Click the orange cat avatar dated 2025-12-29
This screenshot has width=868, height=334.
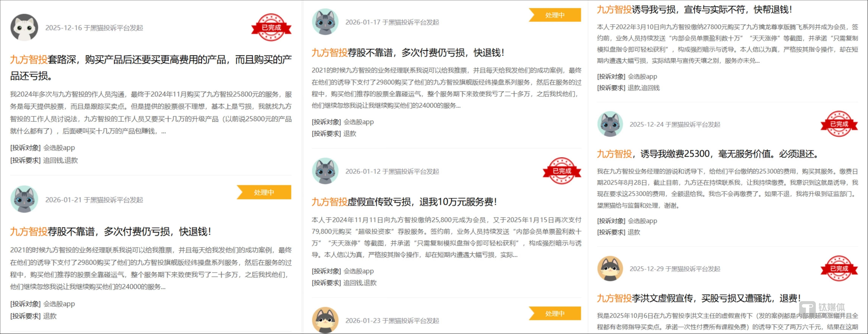tap(610, 268)
